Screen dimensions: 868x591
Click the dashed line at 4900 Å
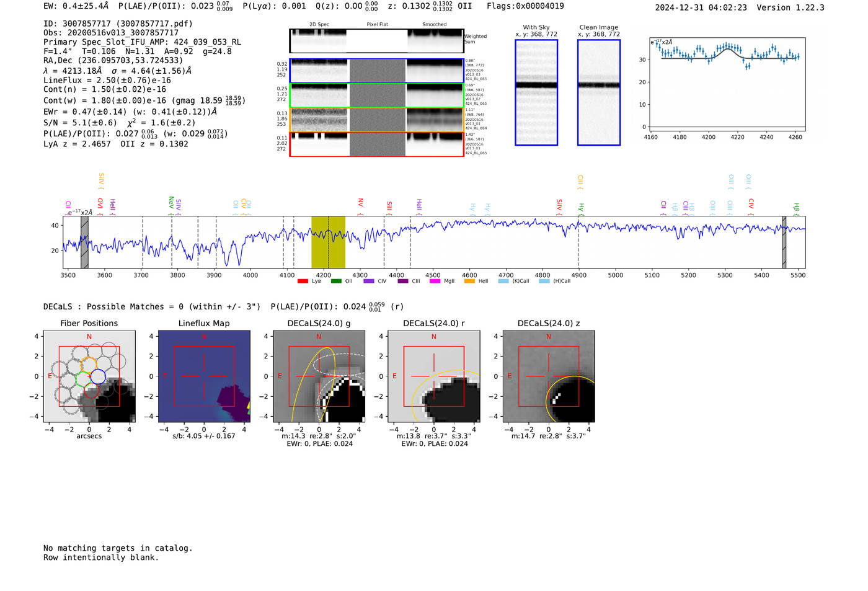pos(578,242)
